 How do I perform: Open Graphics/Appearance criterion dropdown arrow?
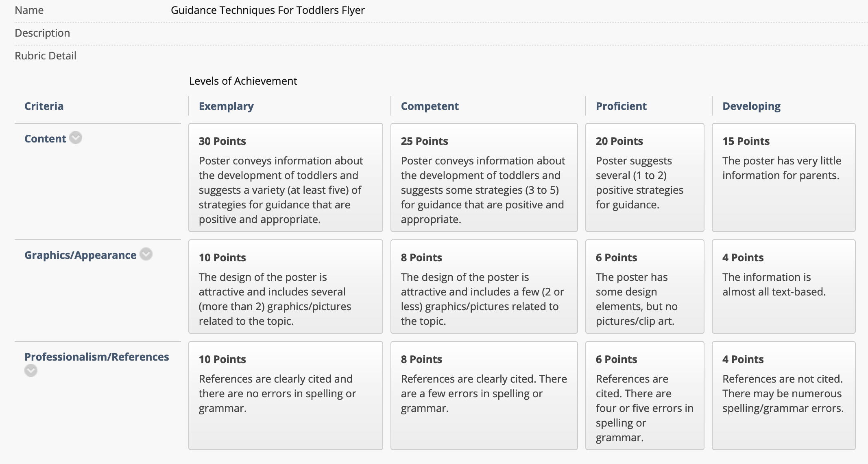pyautogui.click(x=146, y=254)
